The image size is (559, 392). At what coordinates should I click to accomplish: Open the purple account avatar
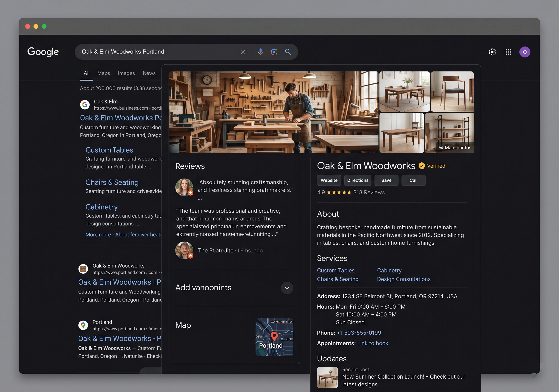tap(525, 52)
